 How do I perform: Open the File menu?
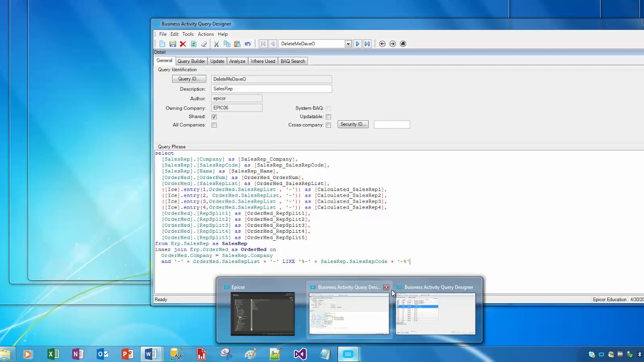click(163, 34)
